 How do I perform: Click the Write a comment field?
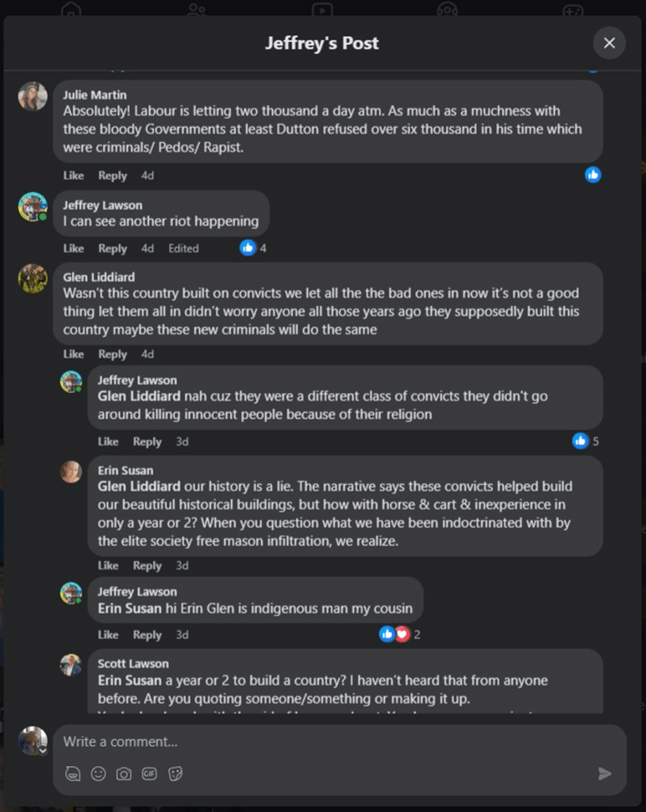(317, 741)
